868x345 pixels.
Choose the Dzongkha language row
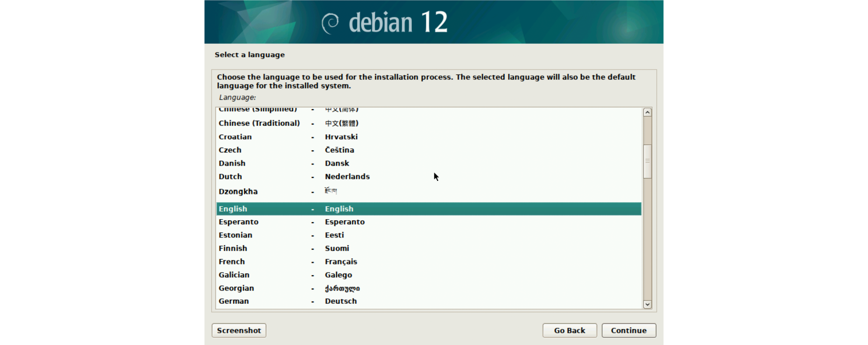238,192
